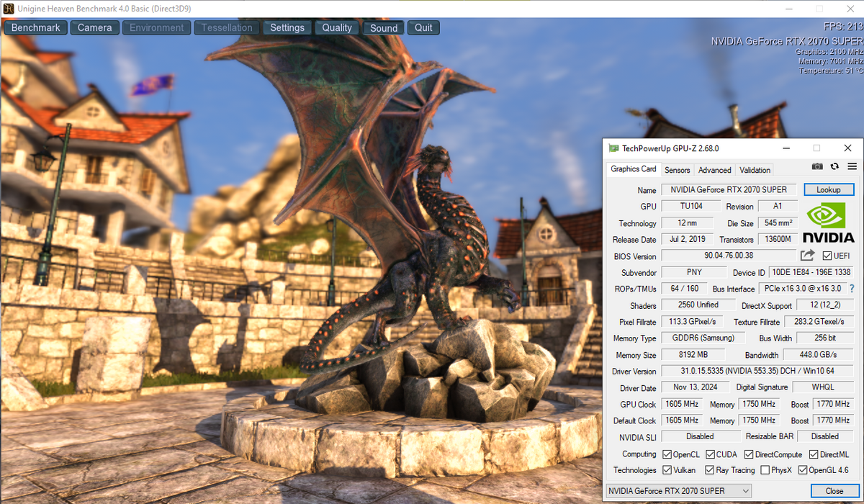Click the greyed Tessellation button
The height and width of the screenshot is (504, 864).
227,27
